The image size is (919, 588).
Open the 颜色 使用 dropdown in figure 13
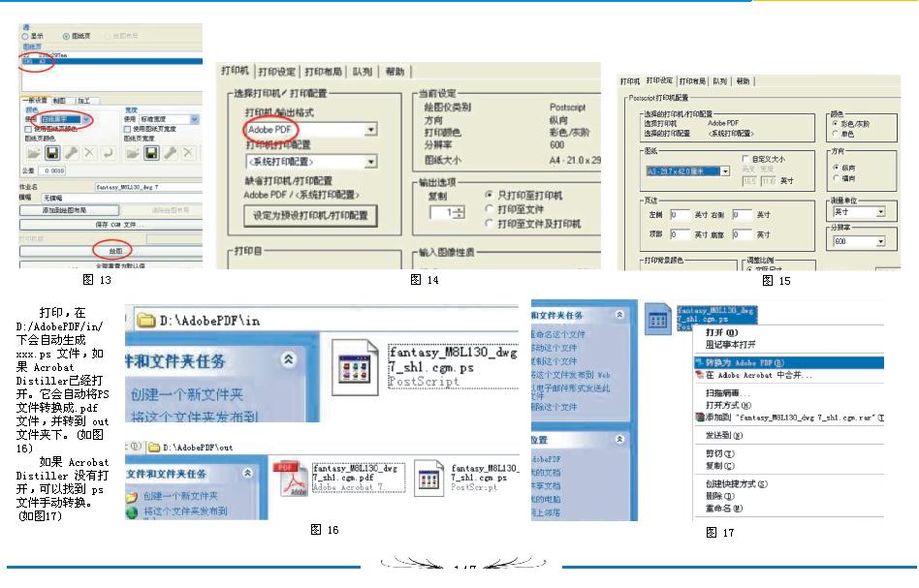[x=86, y=119]
